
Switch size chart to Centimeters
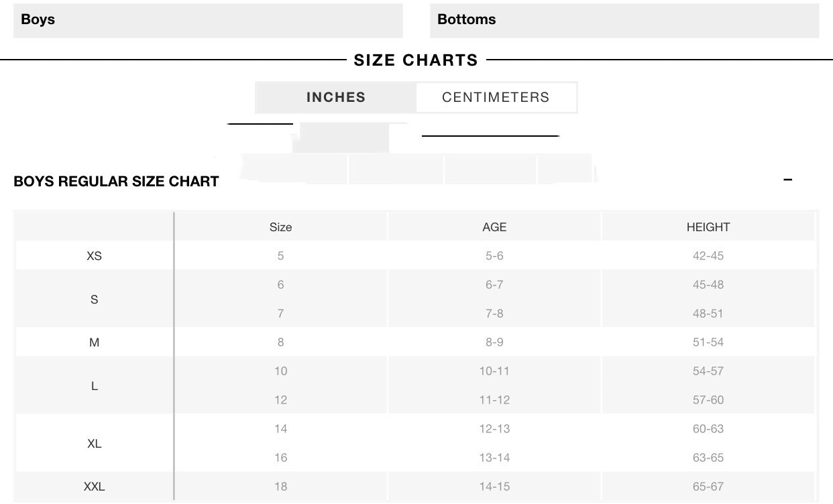[x=496, y=97]
